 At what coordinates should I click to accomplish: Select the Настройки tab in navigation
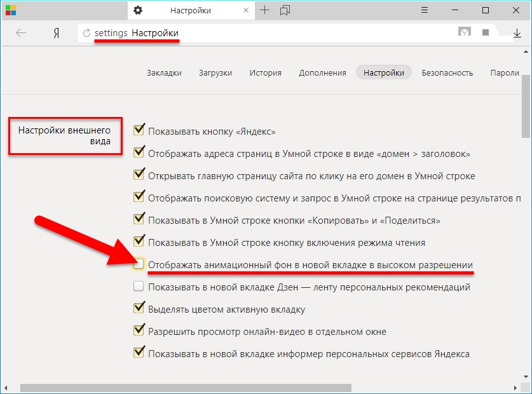pyautogui.click(x=384, y=72)
